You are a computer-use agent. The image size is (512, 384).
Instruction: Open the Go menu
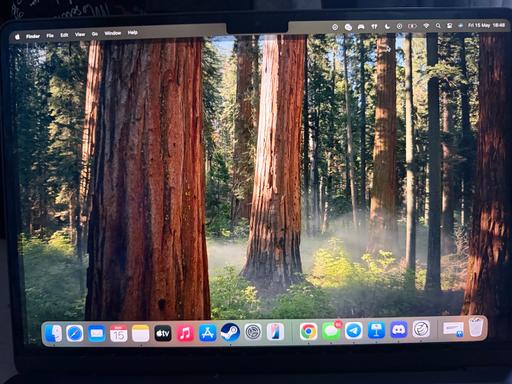[95, 34]
